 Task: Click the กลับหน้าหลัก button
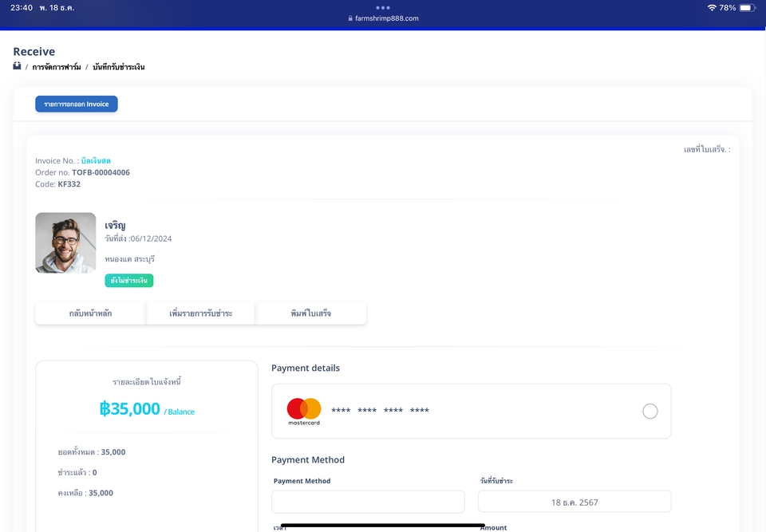coord(90,313)
